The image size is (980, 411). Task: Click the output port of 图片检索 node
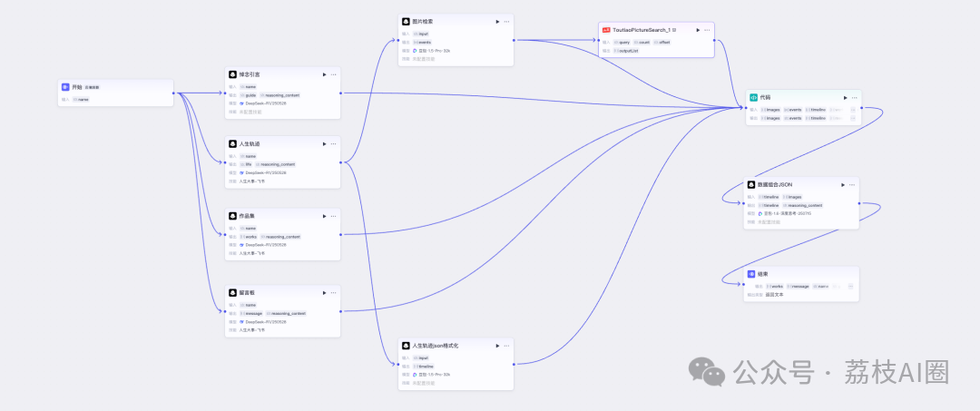[x=514, y=40]
